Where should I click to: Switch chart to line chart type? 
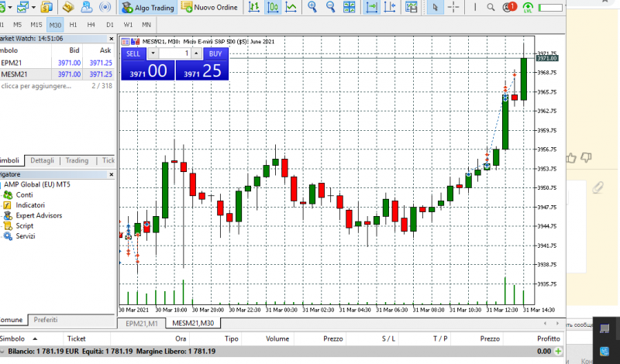coord(291,7)
